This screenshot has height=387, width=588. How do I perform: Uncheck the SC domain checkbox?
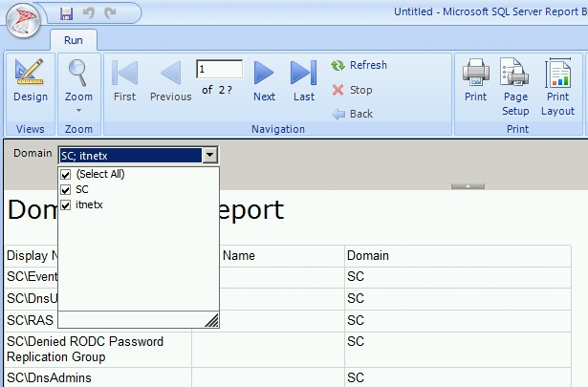(x=66, y=190)
